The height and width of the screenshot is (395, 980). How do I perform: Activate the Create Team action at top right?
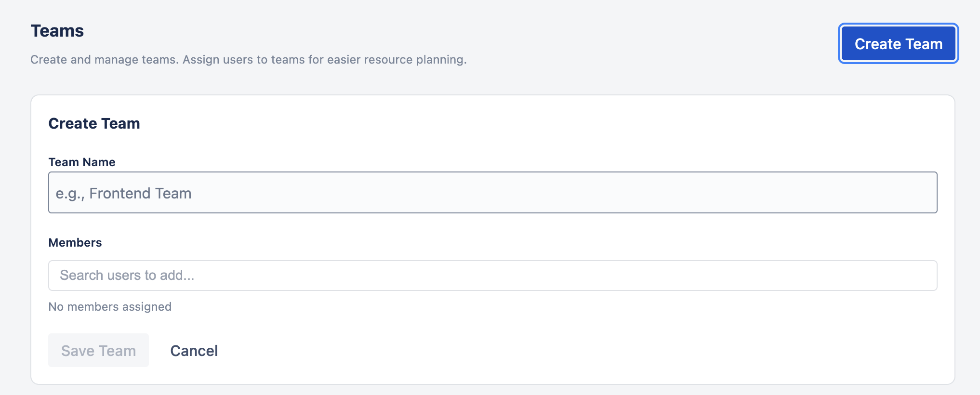[x=898, y=43]
